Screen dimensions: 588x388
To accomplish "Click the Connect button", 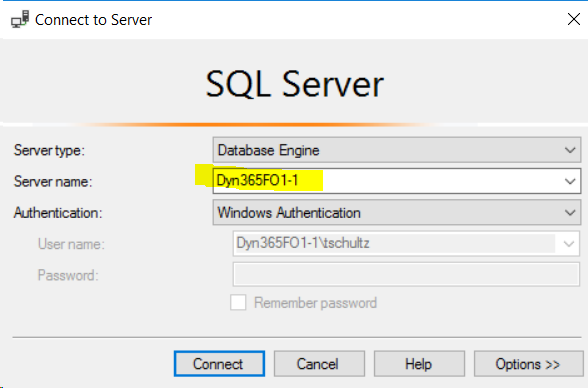I will (x=219, y=364).
